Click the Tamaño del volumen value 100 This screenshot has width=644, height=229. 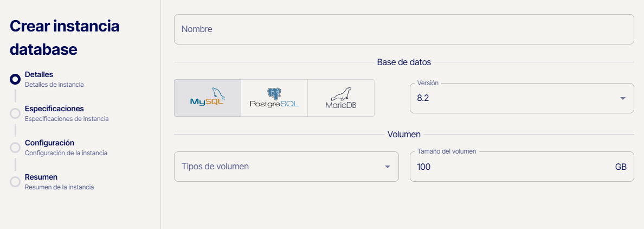424,167
